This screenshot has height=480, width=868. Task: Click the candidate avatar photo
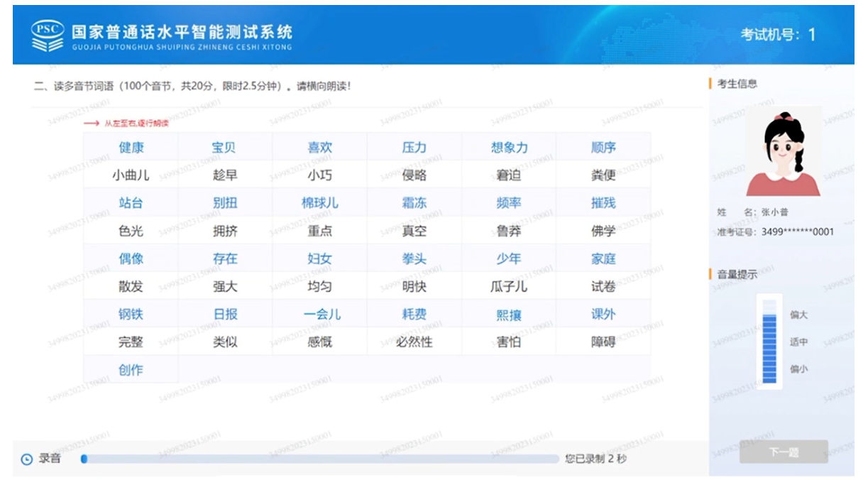[x=783, y=155]
